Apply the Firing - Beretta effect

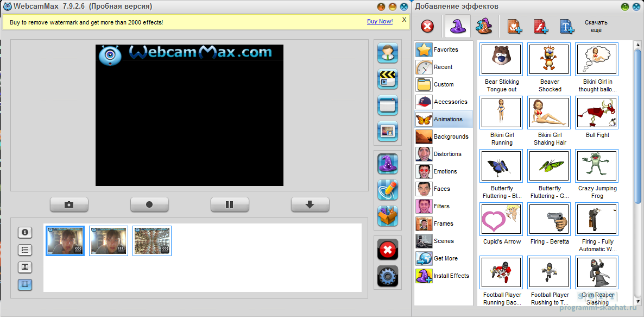pyautogui.click(x=549, y=219)
